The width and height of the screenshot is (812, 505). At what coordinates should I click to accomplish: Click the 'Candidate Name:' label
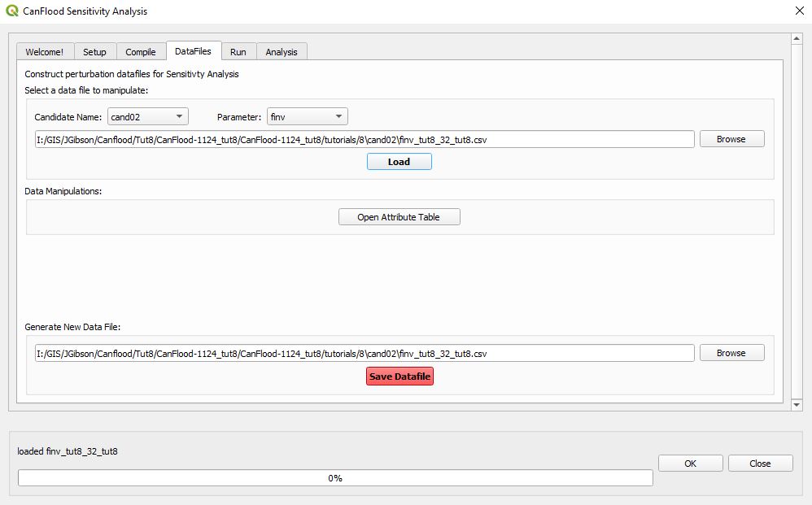(68, 117)
